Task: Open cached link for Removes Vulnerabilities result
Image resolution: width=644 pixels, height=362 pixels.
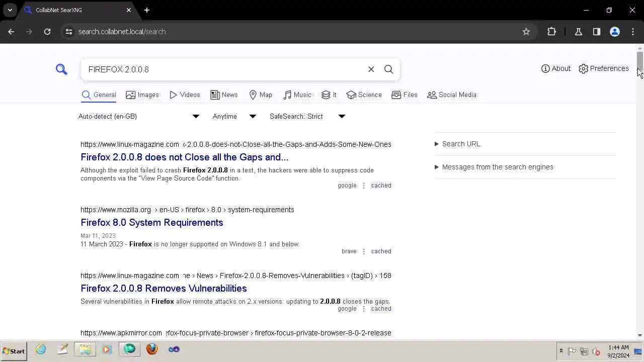Action: tap(381, 309)
